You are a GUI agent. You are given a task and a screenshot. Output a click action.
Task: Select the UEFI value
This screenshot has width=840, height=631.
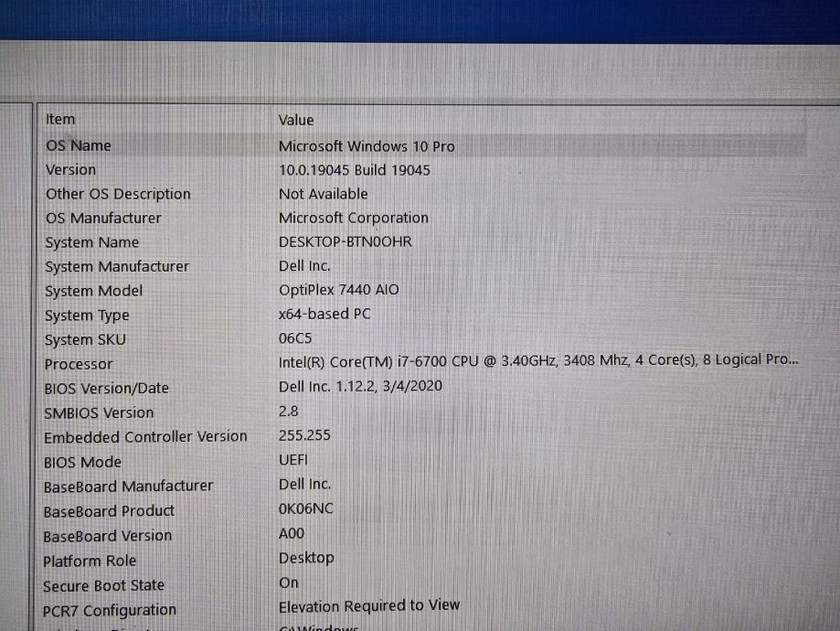click(293, 459)
